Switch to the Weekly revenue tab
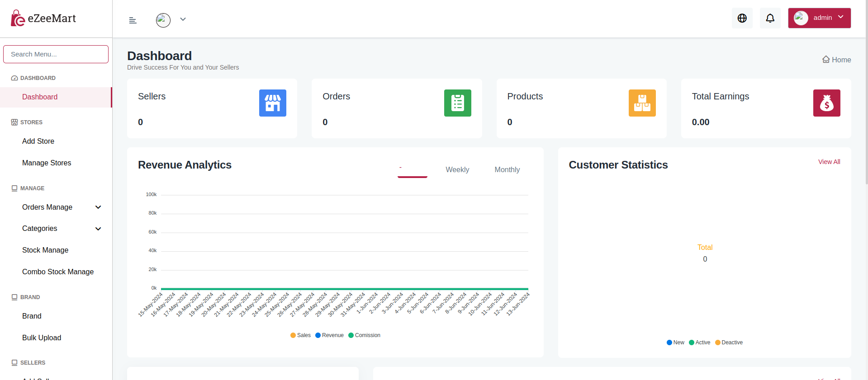 point(457,169)
